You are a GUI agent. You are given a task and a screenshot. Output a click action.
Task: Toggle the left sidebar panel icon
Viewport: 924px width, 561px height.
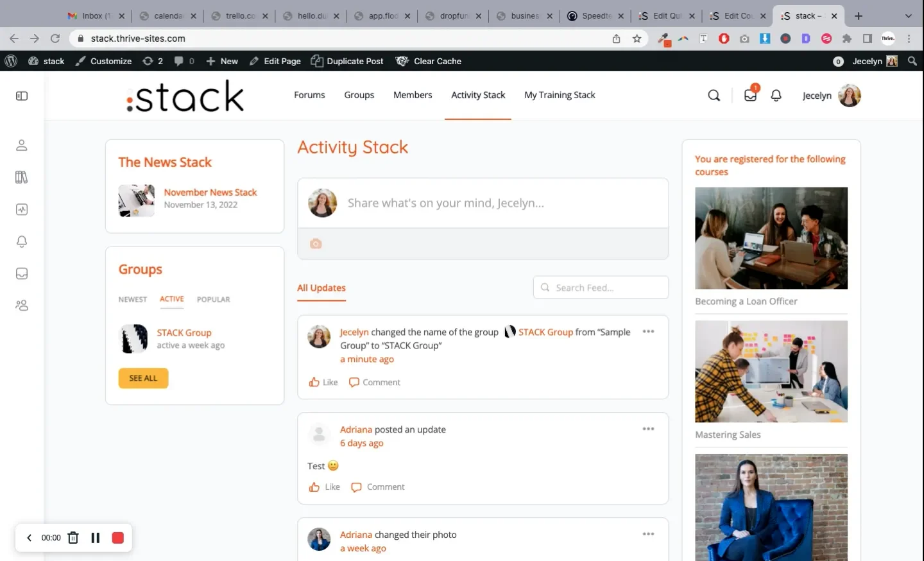coord(22,96)
